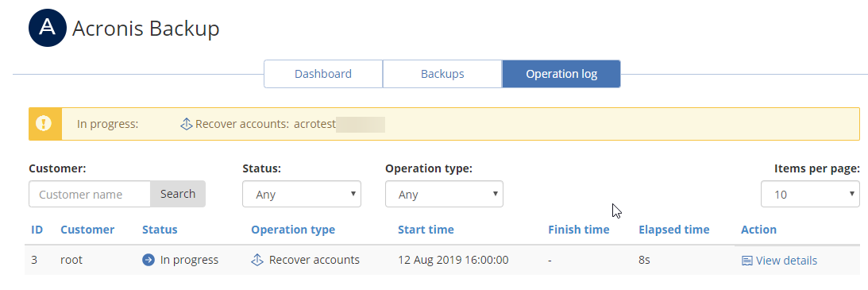
Task: Sort by Elapsed time column header
Action: (x=673, y=230)
